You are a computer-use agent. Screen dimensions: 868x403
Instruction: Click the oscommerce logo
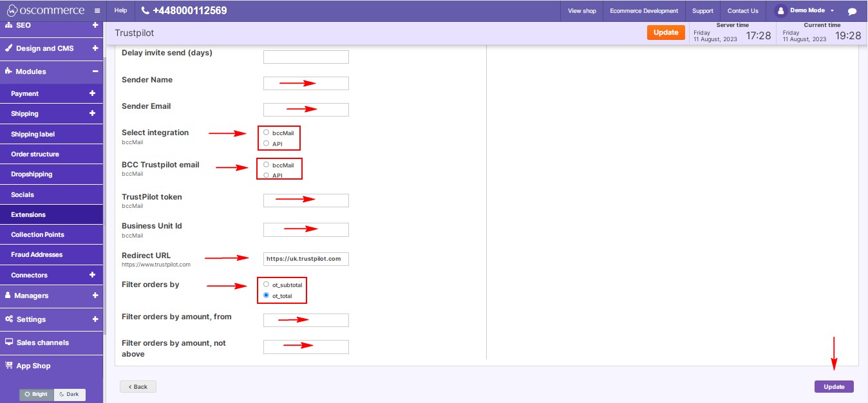45,10
